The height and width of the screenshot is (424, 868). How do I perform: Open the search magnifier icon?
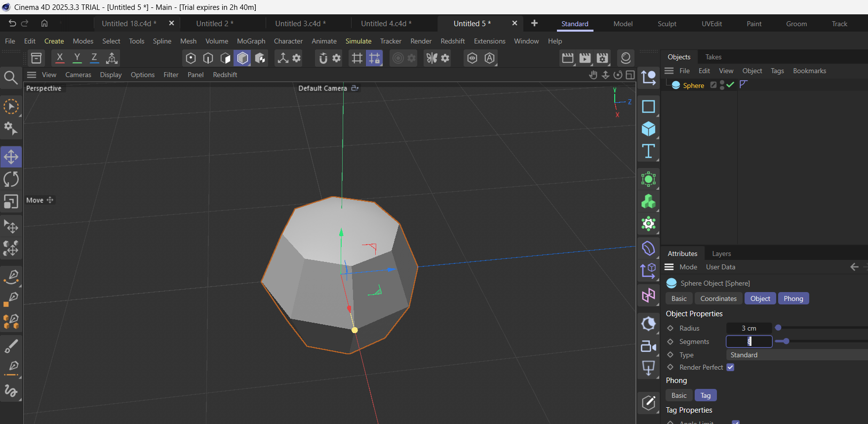pos(11,78)
